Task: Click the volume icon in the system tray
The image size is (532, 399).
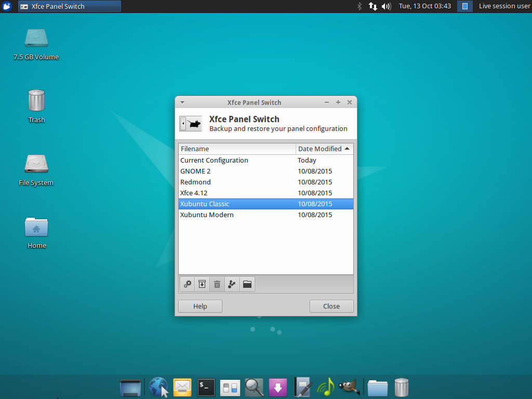Action: pyautogui.click(x=386, y=7)
